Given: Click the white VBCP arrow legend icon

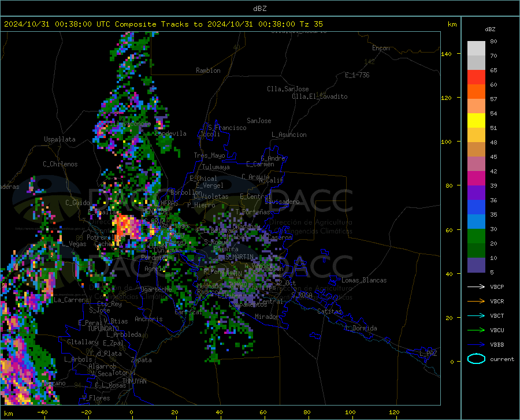Looking at the screenshot, I should 476,287.
